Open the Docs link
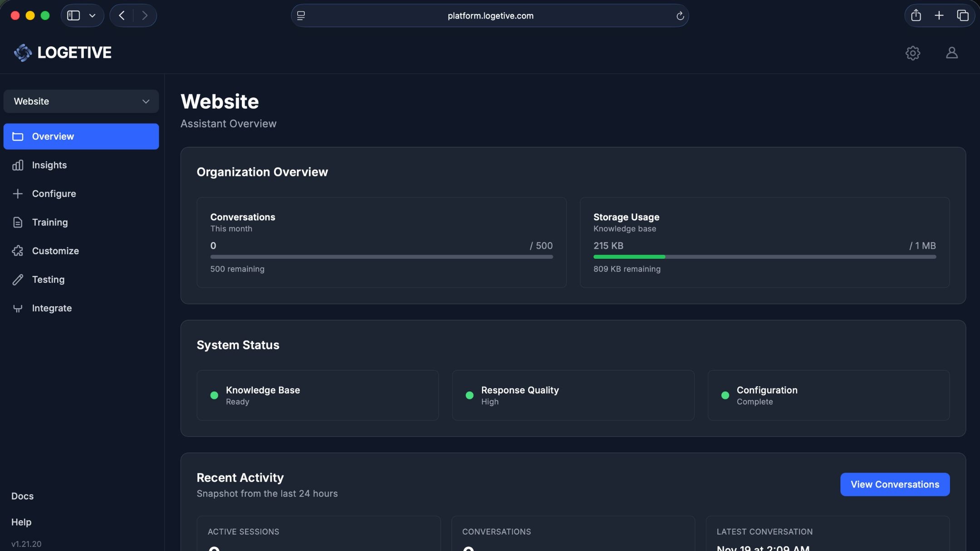The width and height of the screenshot is (980, 551). coord(22,496)
